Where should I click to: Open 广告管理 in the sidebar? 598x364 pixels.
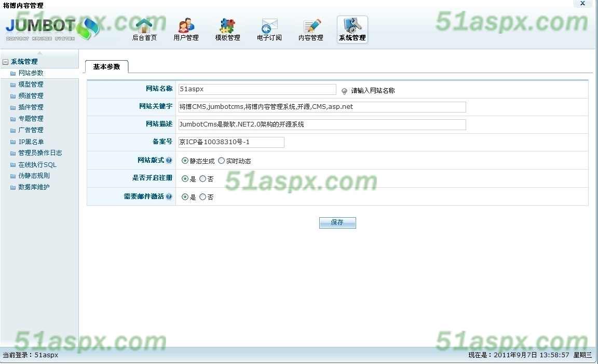(31, 130)
